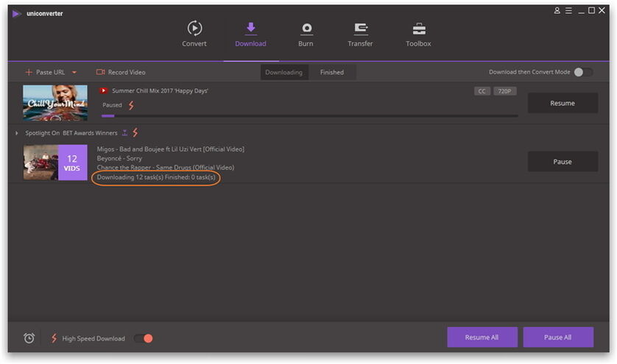The image size is (617, 364).
Task: Click the lightning icon beside BET Awards Winners
Action: tap(135, 132)
